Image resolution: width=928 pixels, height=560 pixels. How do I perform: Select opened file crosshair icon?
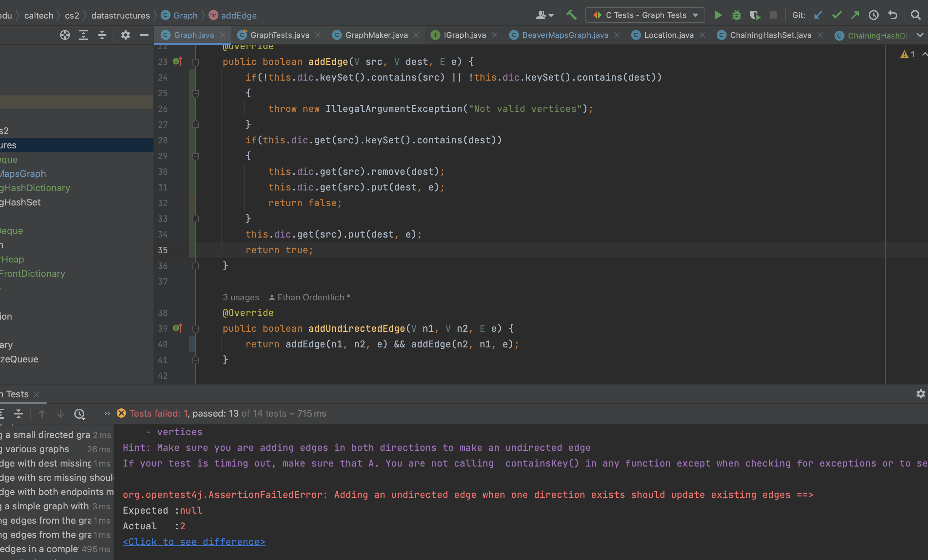tap(65, 35)
